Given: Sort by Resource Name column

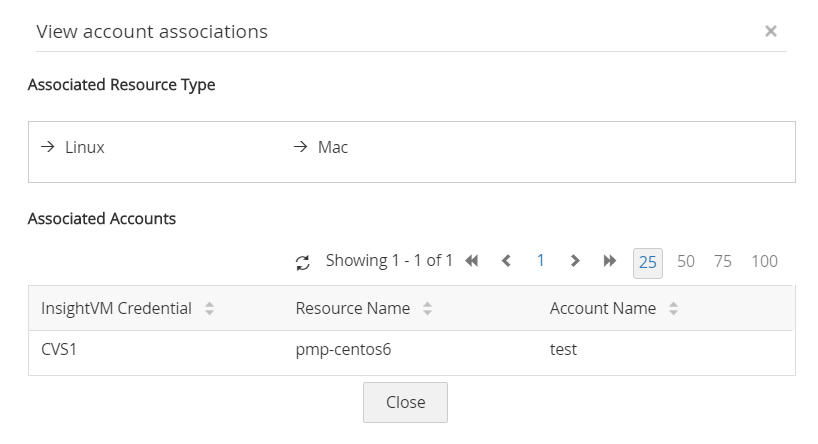Looking at the screenshot, I should (x=427, y=309).
